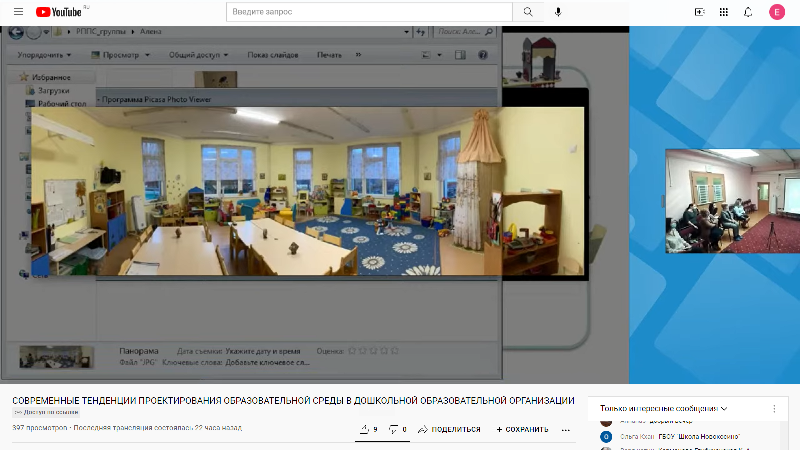Screen dimensions: 800x450
Task: Click Explorer back arrow in the video
Action: [x=16, y=32]
